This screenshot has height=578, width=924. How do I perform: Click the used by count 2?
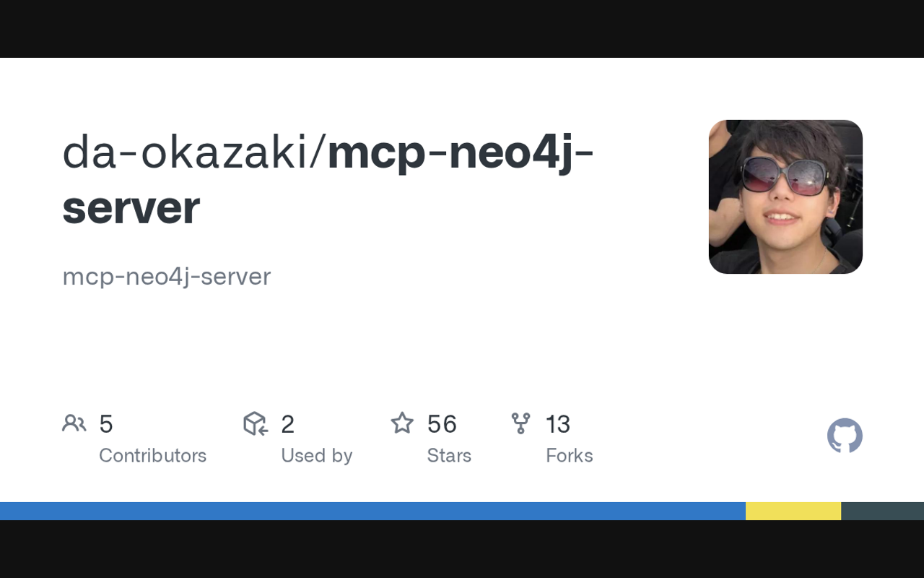click(x=287, y=424)
